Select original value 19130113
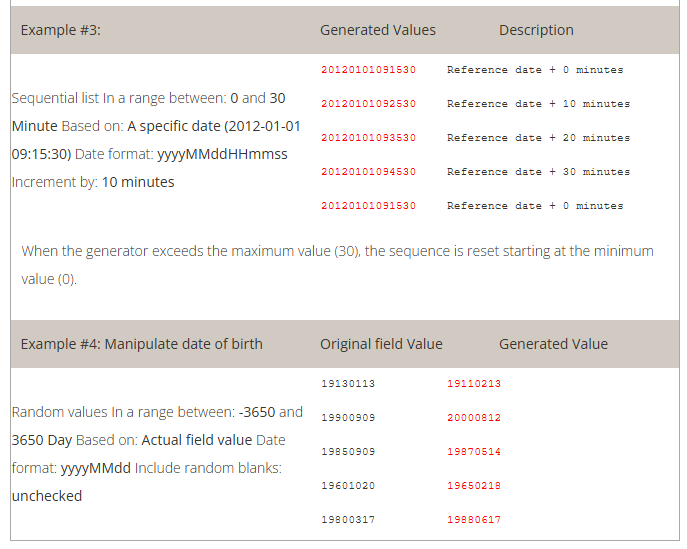 [348, 384]
